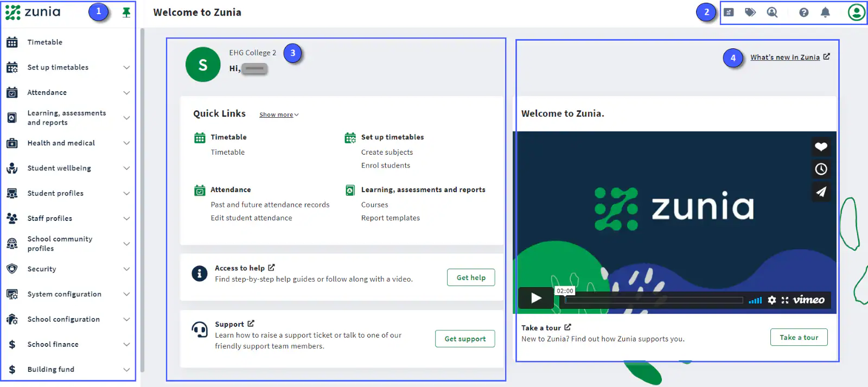Open the help question mark icon
Image resolution: width=868 pixels, height=387 pixels.
click(804, 12)
